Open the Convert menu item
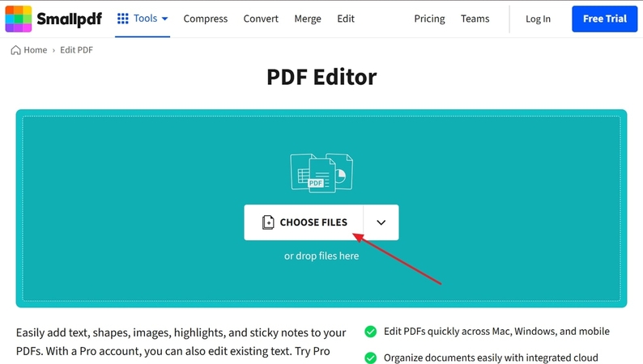 click(261, 19)
